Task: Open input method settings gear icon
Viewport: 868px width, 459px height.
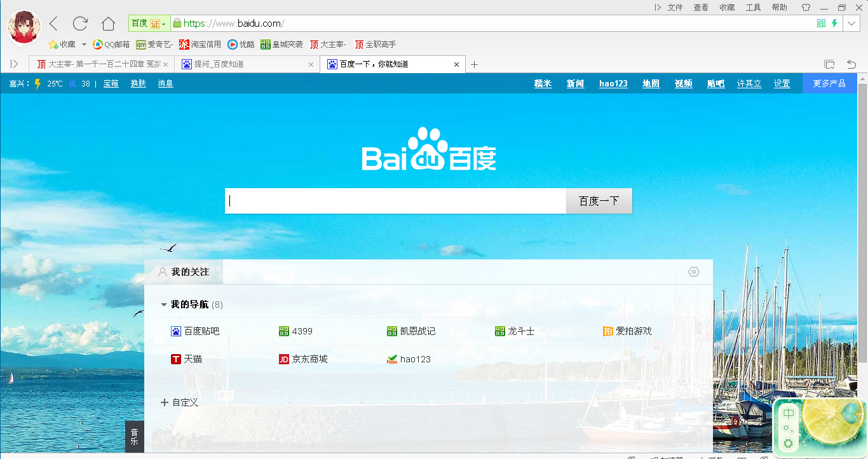Action: click(788, 443)
